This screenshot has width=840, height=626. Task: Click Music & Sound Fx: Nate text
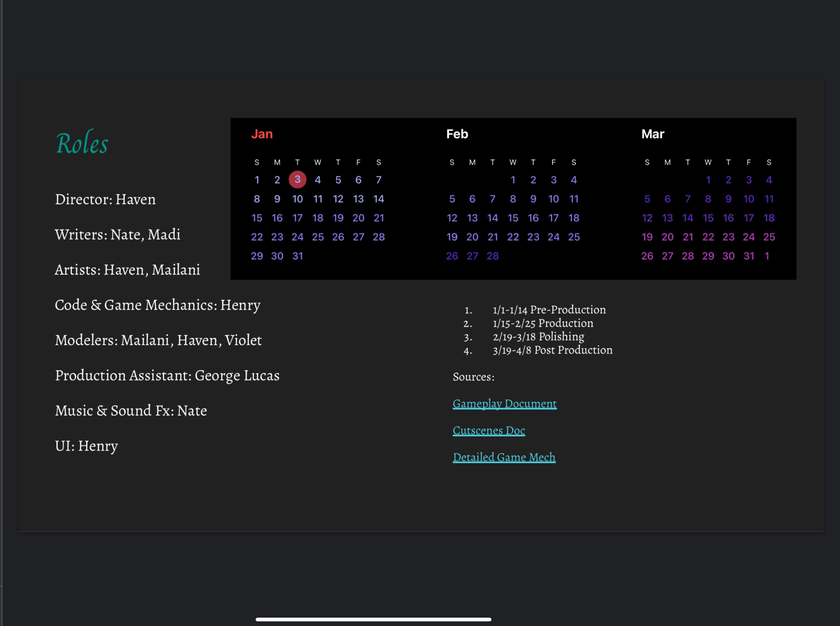(x=131, y=411)
